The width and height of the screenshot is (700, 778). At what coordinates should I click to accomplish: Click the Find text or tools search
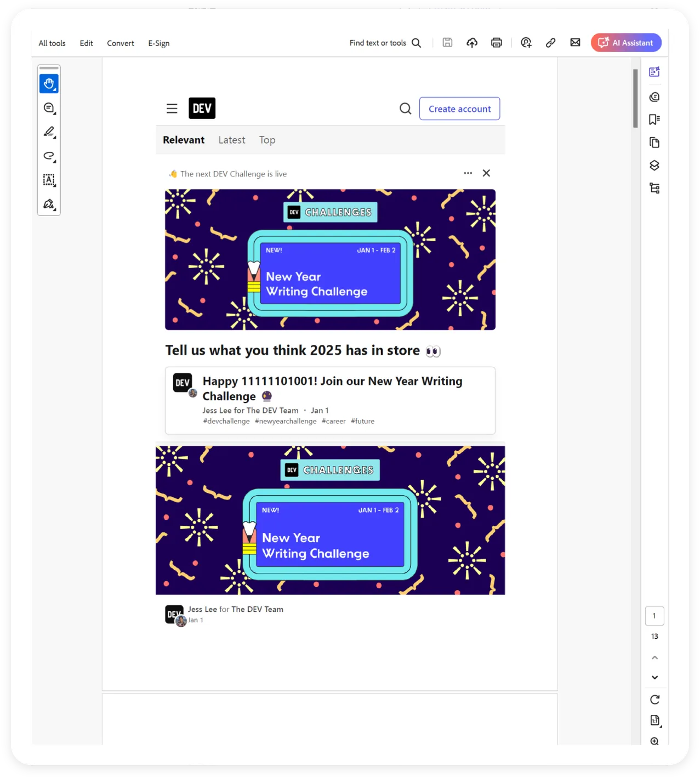(385, 43)
